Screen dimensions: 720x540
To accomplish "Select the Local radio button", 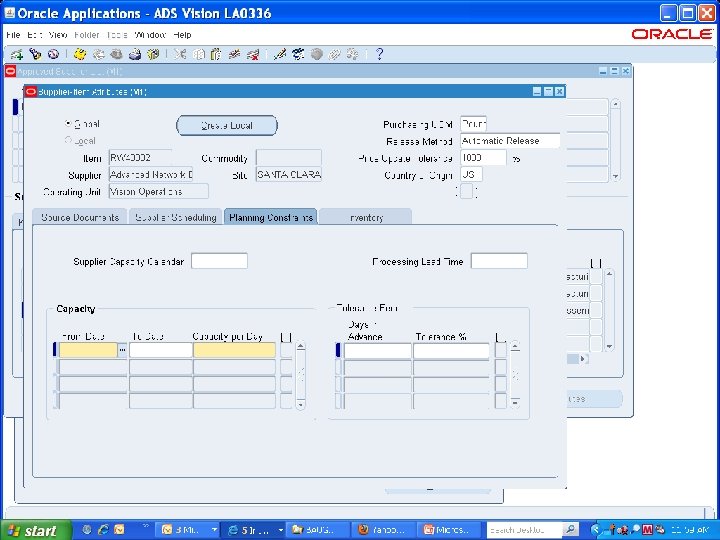I will [x=68, y=140].
